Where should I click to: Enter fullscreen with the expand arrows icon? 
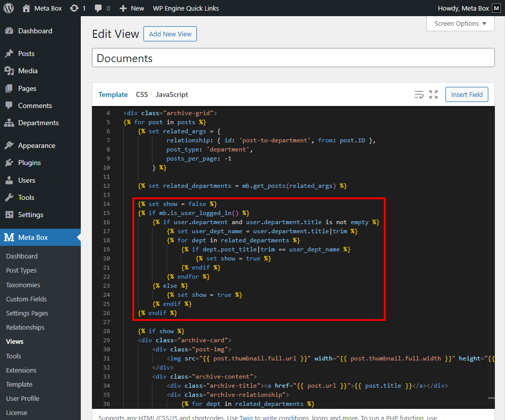tap(433, 94)
